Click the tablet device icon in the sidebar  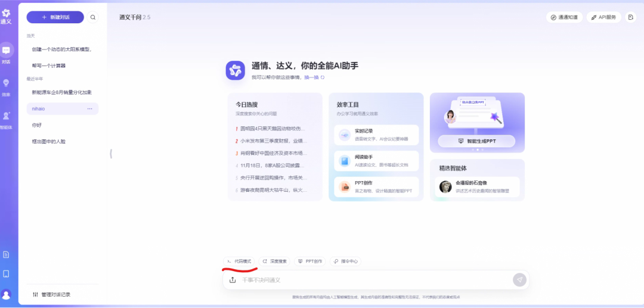[x=6, y=274]
